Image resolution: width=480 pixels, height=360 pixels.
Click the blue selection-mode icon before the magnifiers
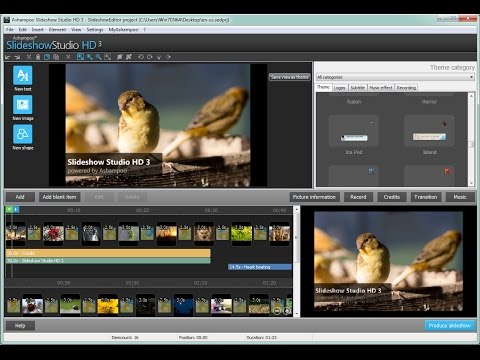coord(80,57)
